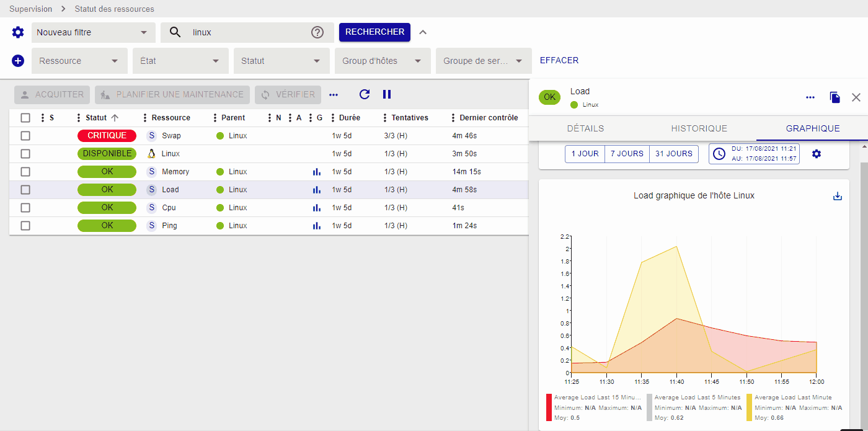Switch to the Historique tab
868x431 pixels.
(x=699, y=128)
